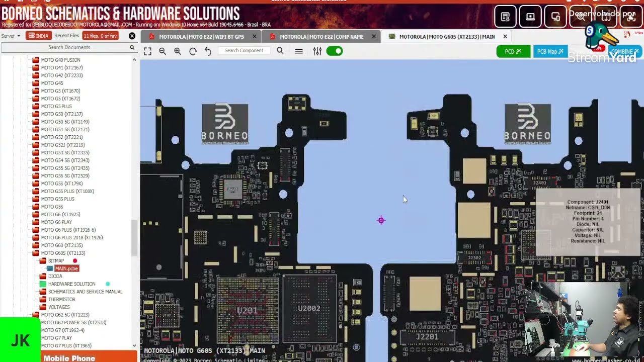Open the hamburger menu in toolbar
644x362 pixels.
click(x=299, y=51)
